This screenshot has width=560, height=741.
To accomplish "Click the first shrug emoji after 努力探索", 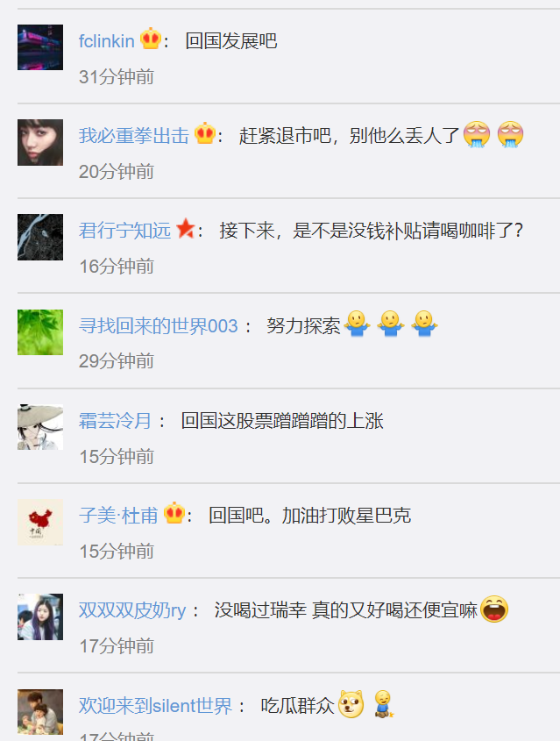I will 358,324.
